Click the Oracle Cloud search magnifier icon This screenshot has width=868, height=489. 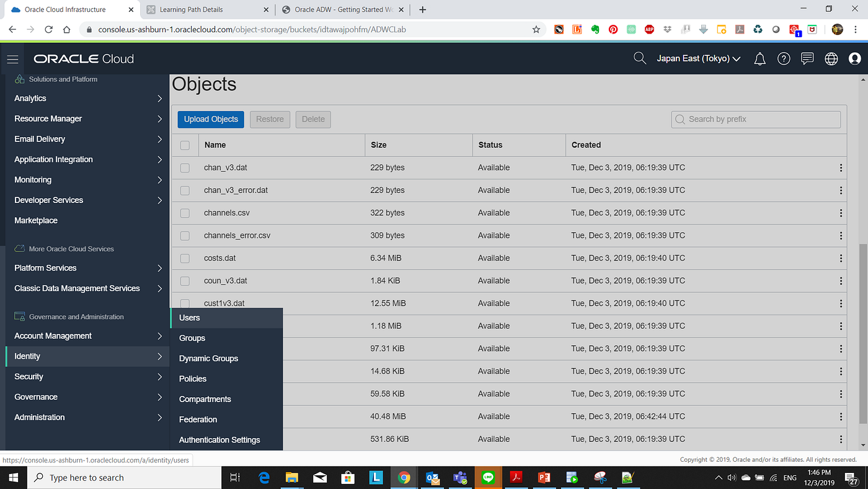(640, 58)
